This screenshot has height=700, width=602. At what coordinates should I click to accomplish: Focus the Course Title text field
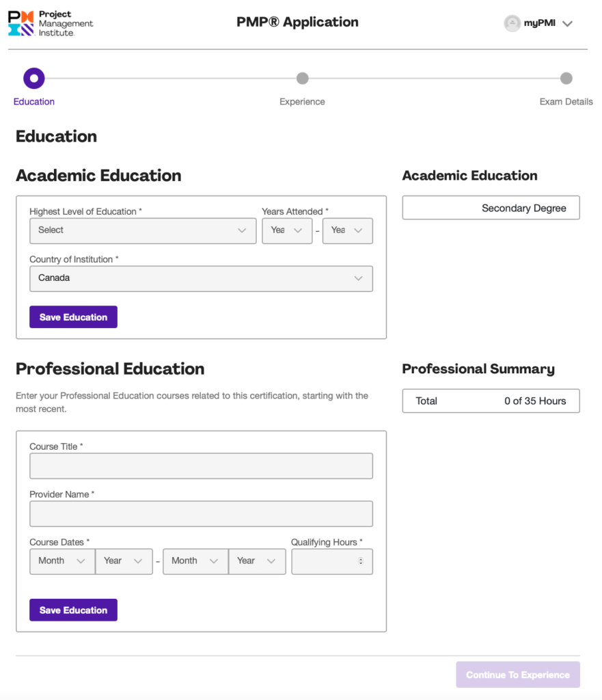[202, 466]
